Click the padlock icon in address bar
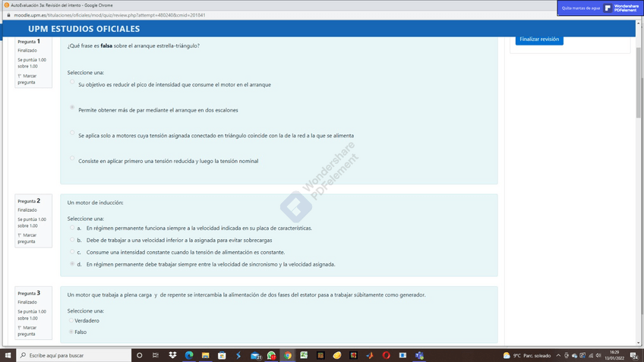Viewport: 644px width, 362px height. pos(8,15)
